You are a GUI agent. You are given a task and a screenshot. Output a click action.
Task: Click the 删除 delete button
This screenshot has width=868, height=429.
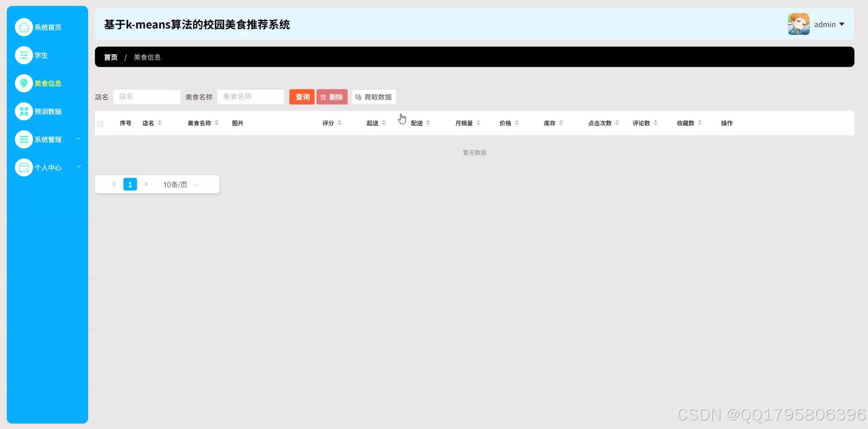[x=332, y=97]
